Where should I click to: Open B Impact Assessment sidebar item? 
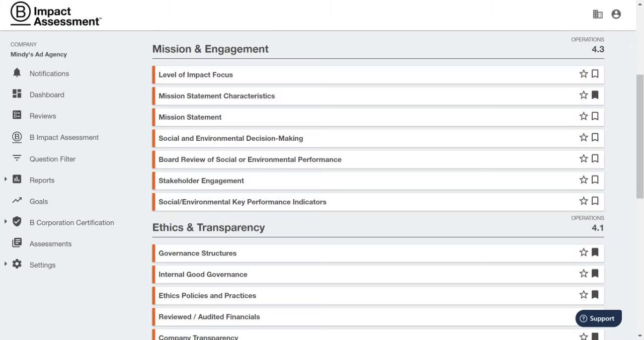pos(64,137)
